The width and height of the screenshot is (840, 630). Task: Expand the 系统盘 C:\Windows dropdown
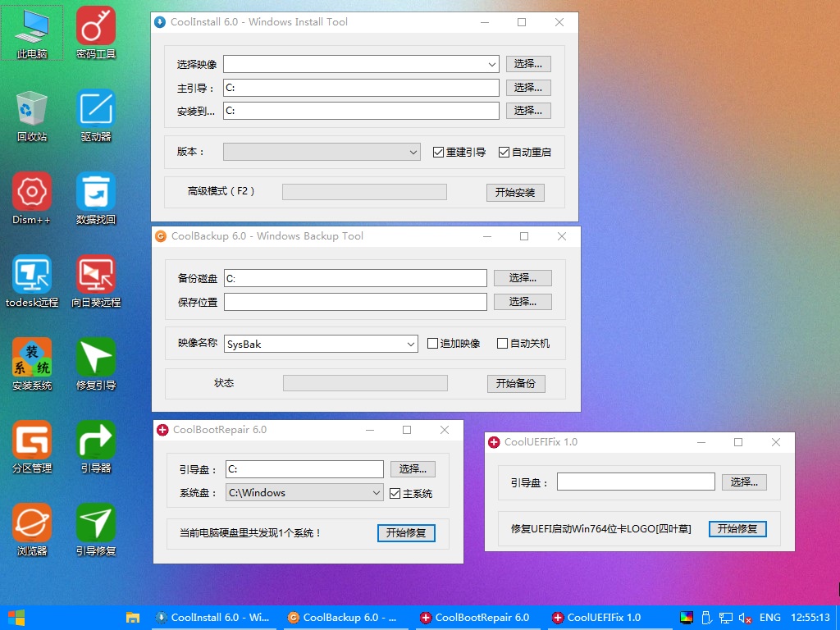click(377, 493)
